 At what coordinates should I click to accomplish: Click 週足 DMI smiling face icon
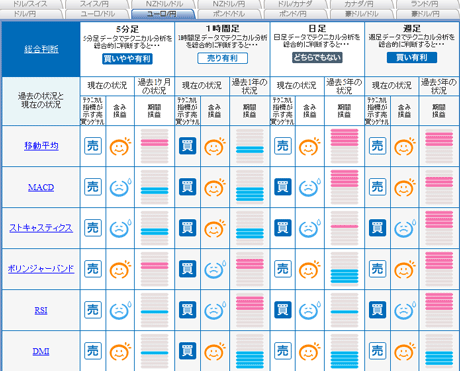pos(405,351)
